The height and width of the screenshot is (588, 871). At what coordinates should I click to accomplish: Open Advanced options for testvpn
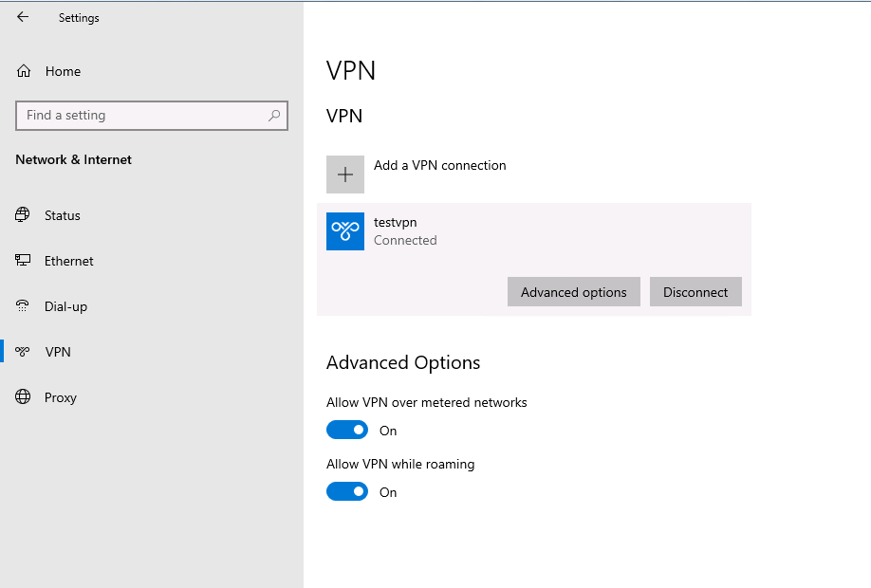[x=574, y=291]
